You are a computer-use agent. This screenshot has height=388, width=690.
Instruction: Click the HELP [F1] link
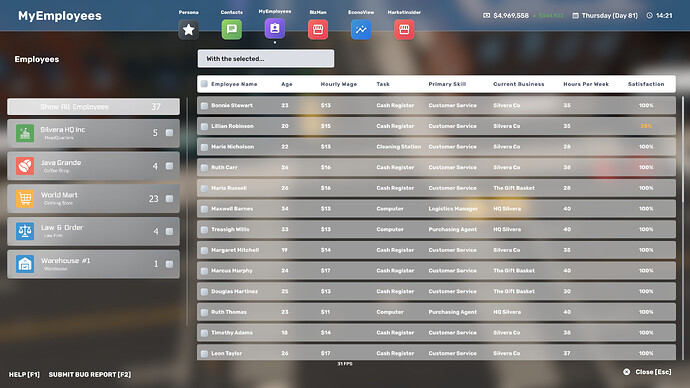coord(24,374)
